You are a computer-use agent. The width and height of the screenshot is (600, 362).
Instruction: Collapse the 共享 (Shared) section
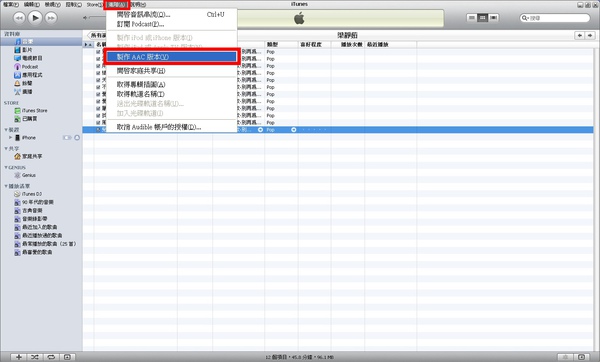coord(6,149)
